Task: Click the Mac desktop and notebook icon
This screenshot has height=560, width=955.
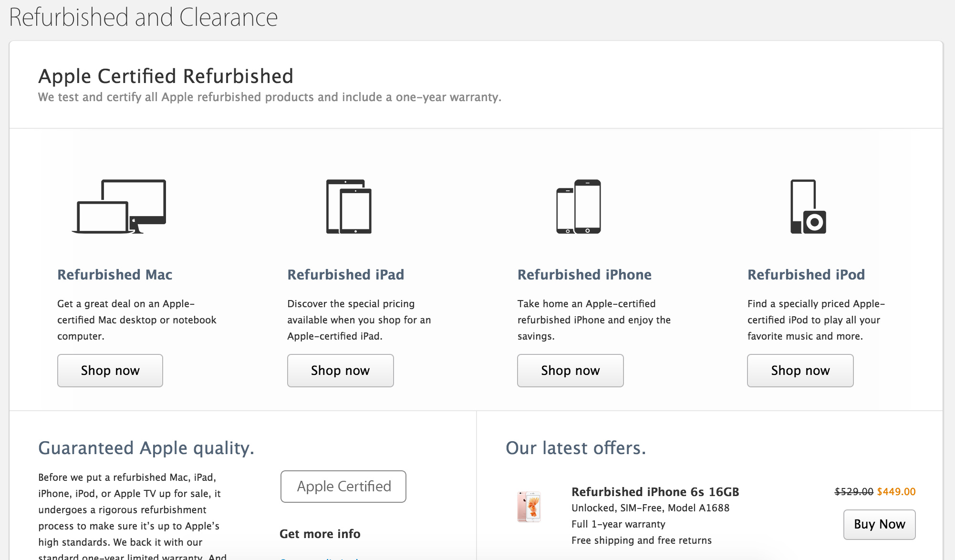Action: coord(119,207)
